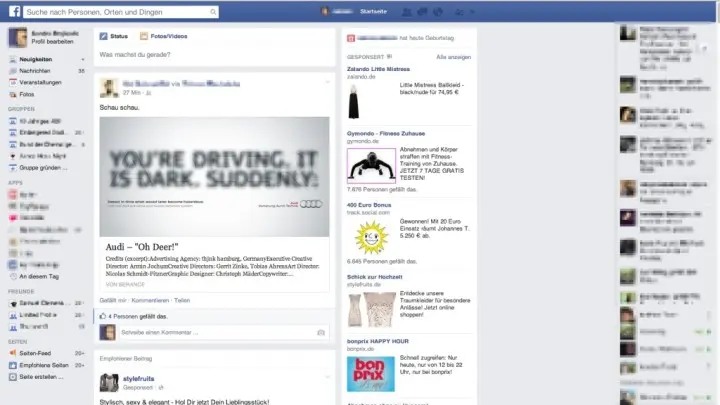Screen dimensions: 720x405
Task: Click the Nachrichten sidebar icon
Action: point(13,71)
